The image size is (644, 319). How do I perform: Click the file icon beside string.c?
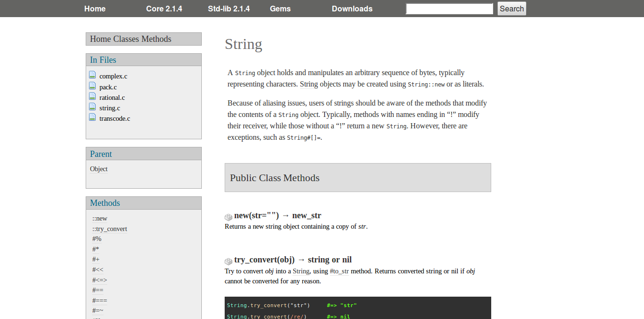[x=92, y=107]
